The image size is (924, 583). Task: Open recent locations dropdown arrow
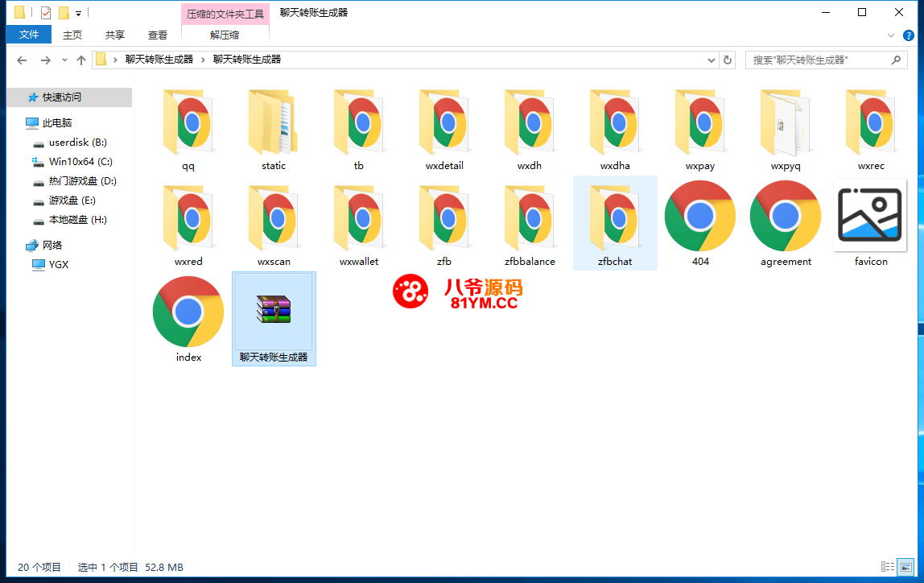click(x=64, y=60)
